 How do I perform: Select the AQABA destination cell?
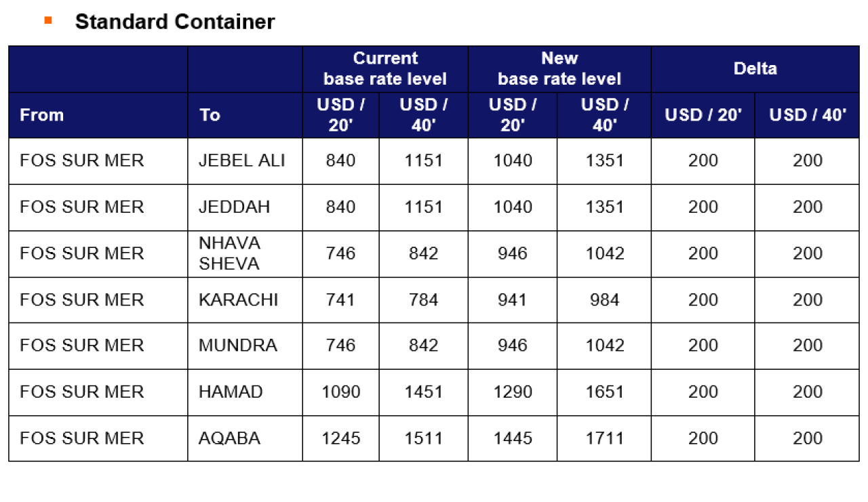(245, 438)
